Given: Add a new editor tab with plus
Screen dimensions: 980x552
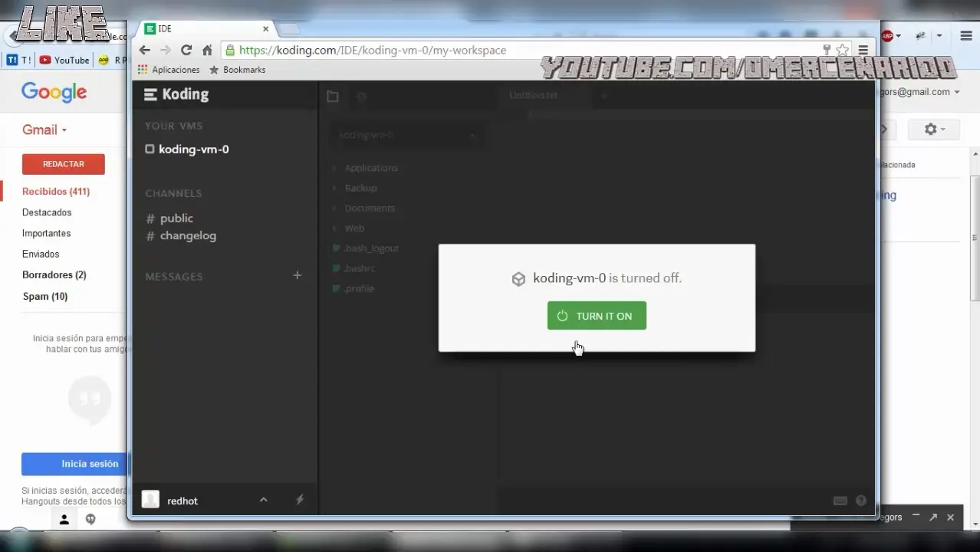Looking at the screenshot, I should coord(603,96).
